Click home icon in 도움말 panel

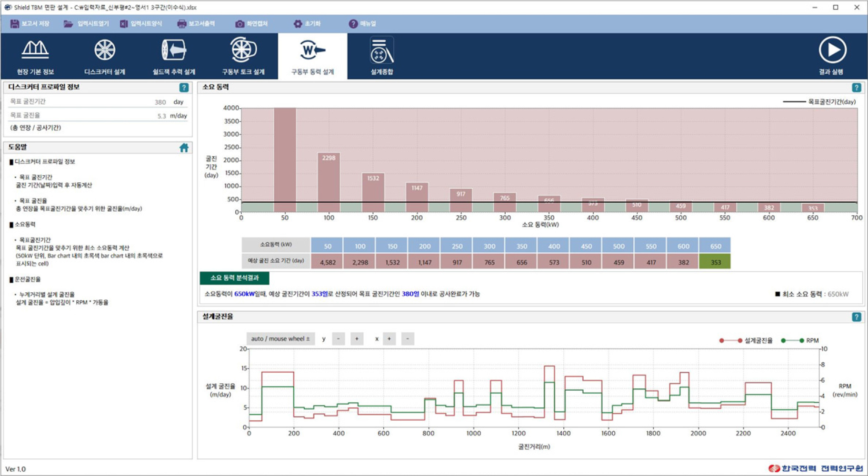184,148
